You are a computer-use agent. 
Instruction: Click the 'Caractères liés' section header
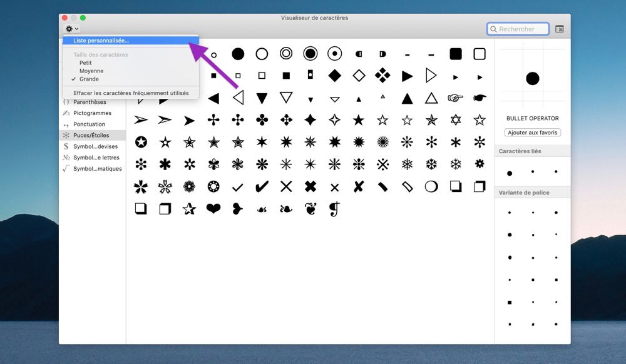coord(533,151)
